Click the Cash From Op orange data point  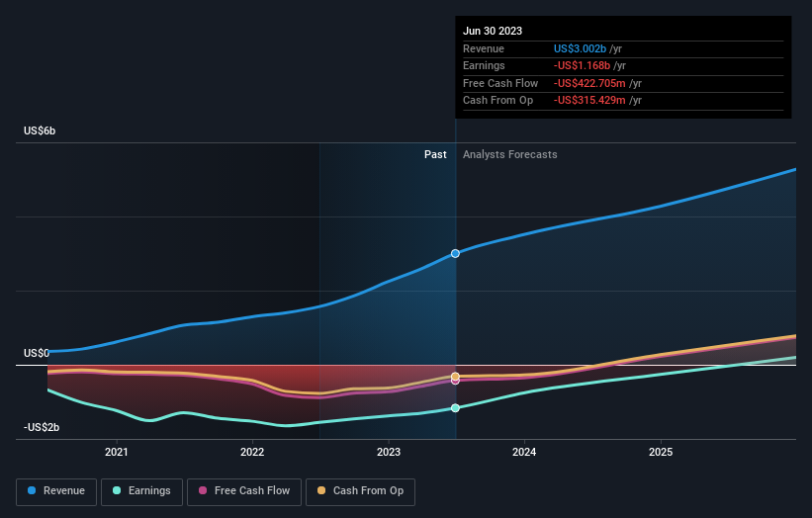(455, 377)
